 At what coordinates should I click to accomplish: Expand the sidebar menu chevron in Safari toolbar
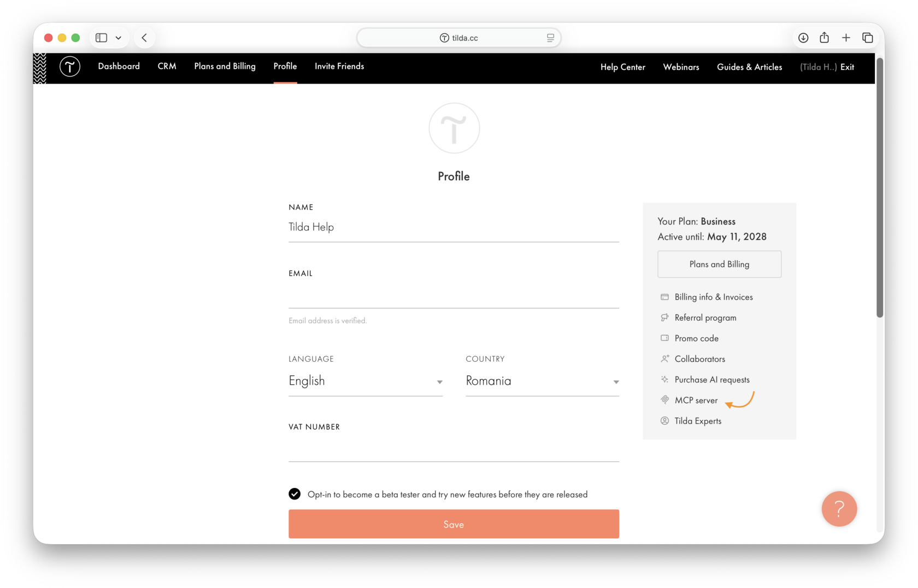[x=119, y=38]
